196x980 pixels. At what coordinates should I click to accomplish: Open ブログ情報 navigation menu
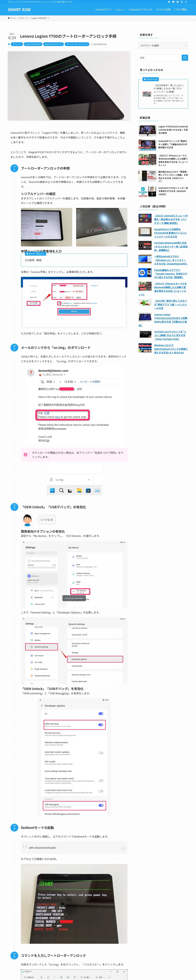click(180, 9)
